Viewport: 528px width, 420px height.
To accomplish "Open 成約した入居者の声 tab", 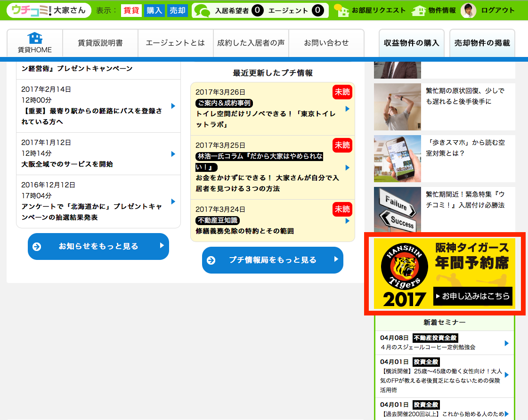I will (251, 43).
